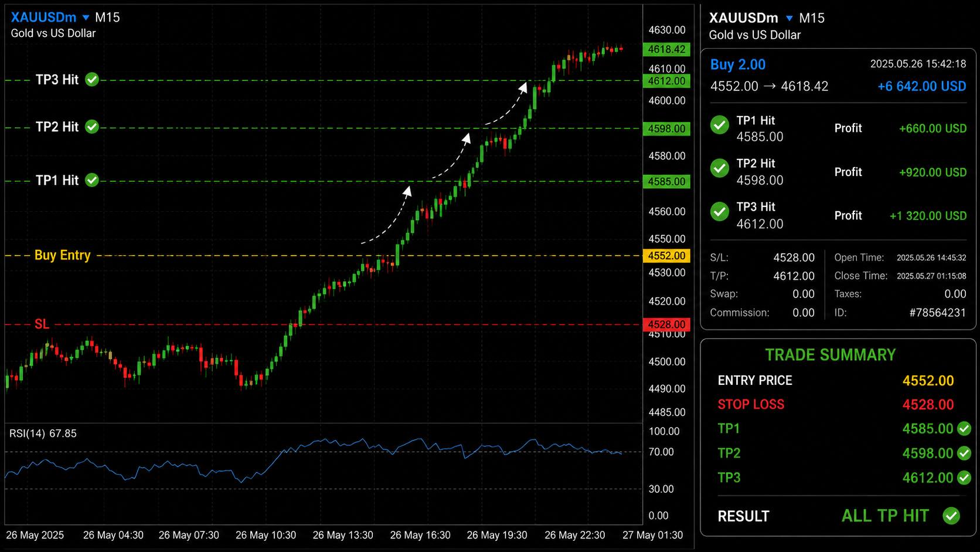The width and height of the screenshot is (980, 552).
Task: Click the RSI 70.00 level label
Action: click(x=661, y=452)
